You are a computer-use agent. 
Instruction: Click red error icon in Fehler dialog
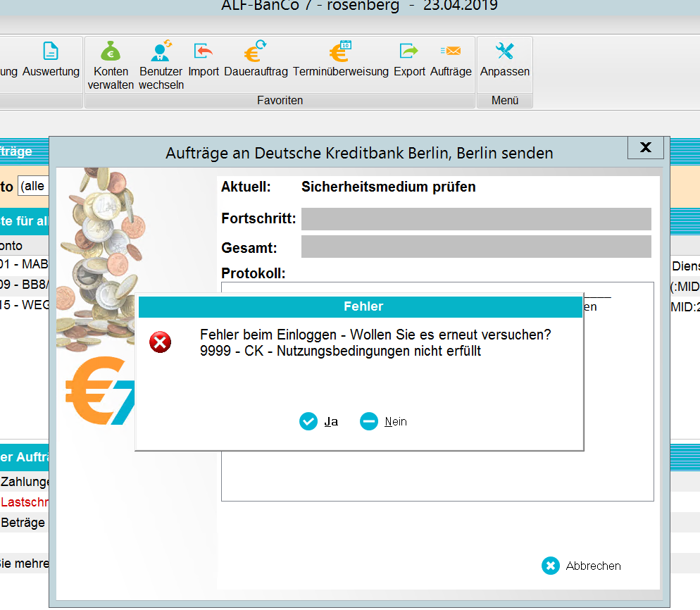pyautogui.click(x=161, y=342)
